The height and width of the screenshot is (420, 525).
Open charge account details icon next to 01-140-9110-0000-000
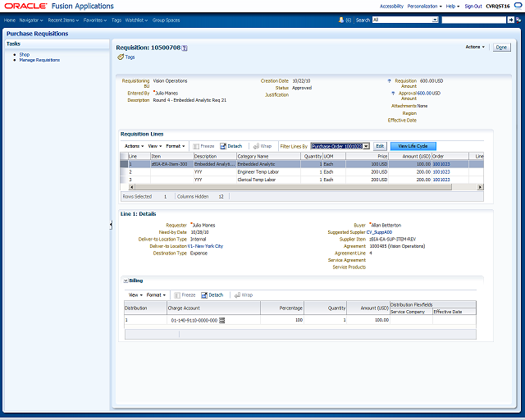tap(221, 321)
